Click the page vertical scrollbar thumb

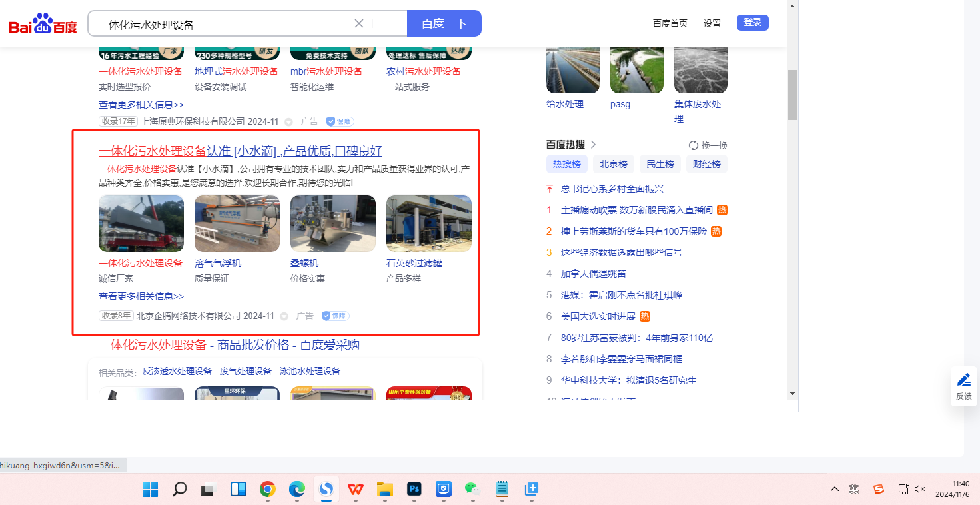(792, 94)
